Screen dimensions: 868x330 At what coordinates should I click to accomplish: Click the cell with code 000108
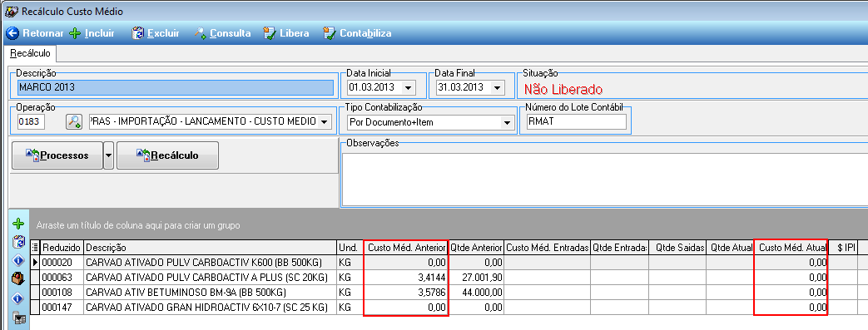62,292
